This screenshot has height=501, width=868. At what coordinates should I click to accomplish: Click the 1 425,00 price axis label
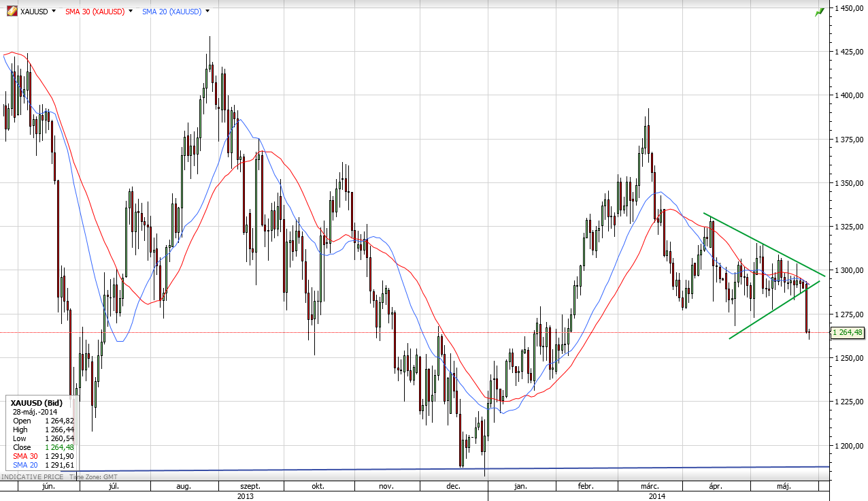[x=849, y=52]
